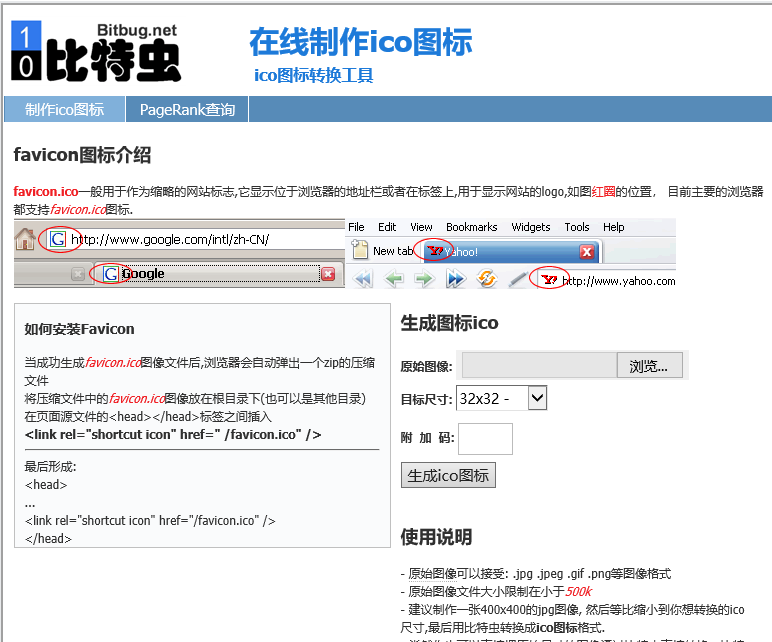The height and width of the screenshot is (642, 772).
Task: Click the red 红圈 text in intro
Action: click(x=603, y=191)
